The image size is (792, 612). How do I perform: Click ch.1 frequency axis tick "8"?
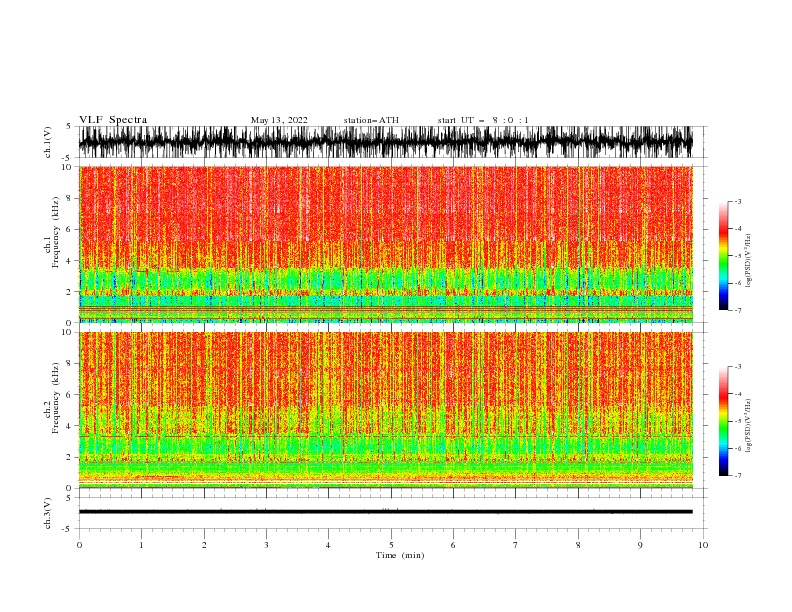[x=70, y=198]
